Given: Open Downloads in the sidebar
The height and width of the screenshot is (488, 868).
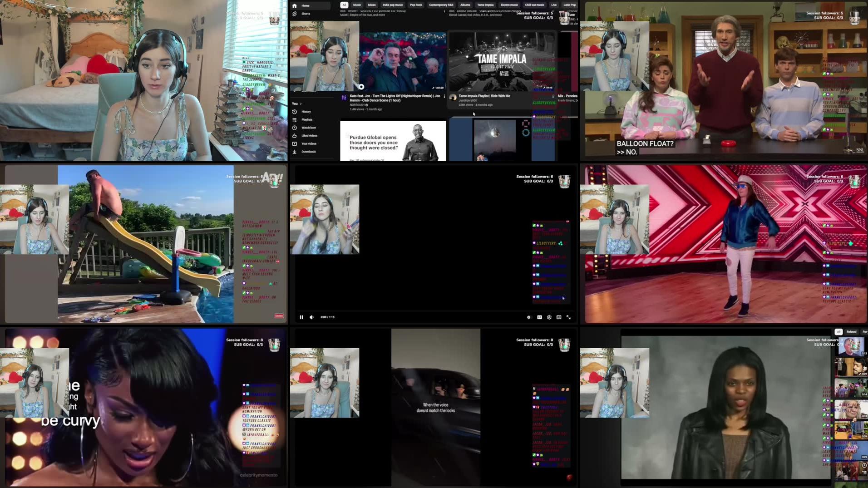Looking at the screenshot, I should [310, 152].
